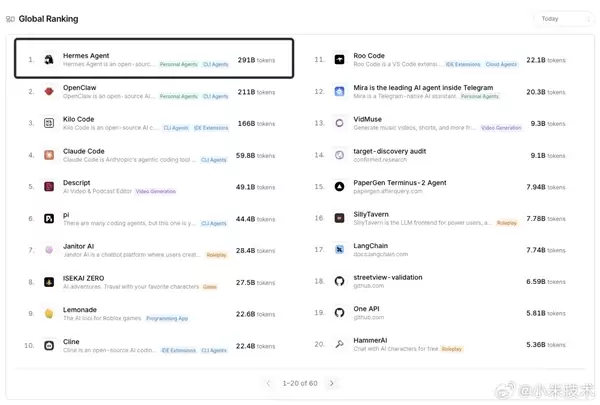
Task: Click the papergen.afterquery.com subtitle
Action: (388, 191)
